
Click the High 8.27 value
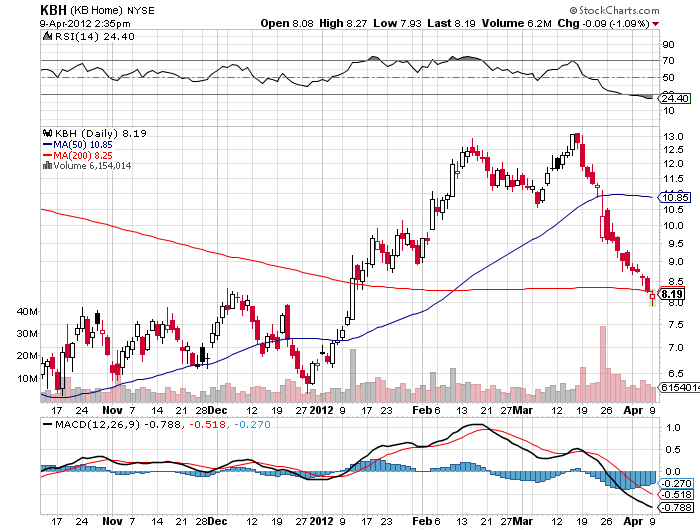pyautogui.click(x=343, y=23)
